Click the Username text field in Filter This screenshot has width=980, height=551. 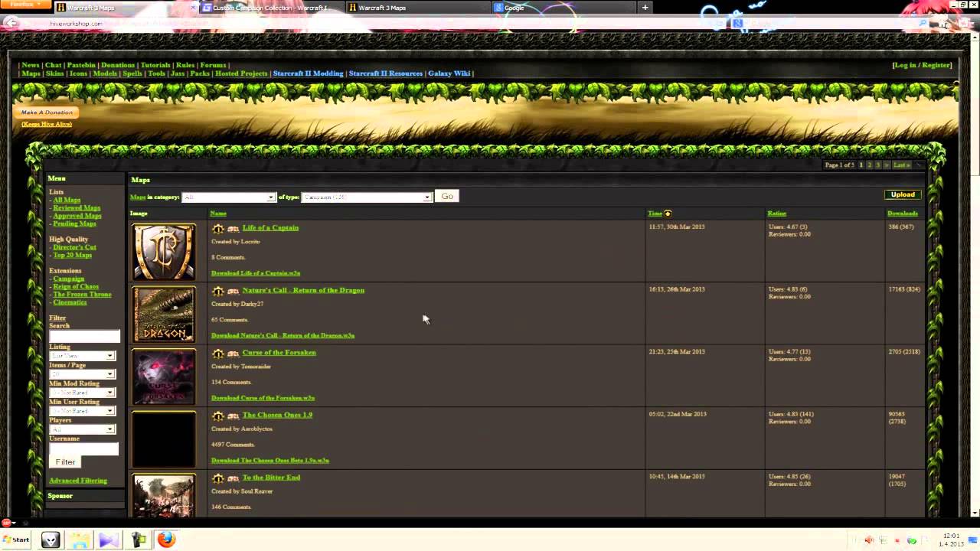pos(84,449)
